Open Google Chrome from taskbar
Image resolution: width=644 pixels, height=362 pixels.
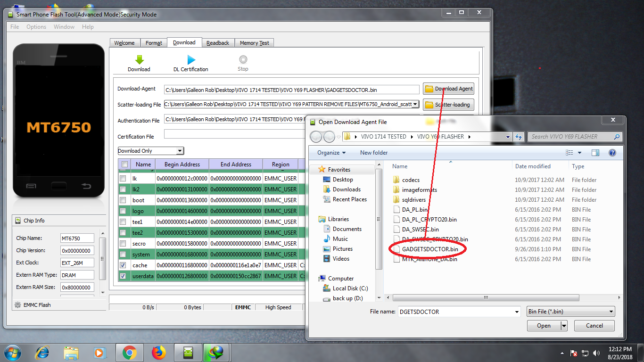coord(129,352)
